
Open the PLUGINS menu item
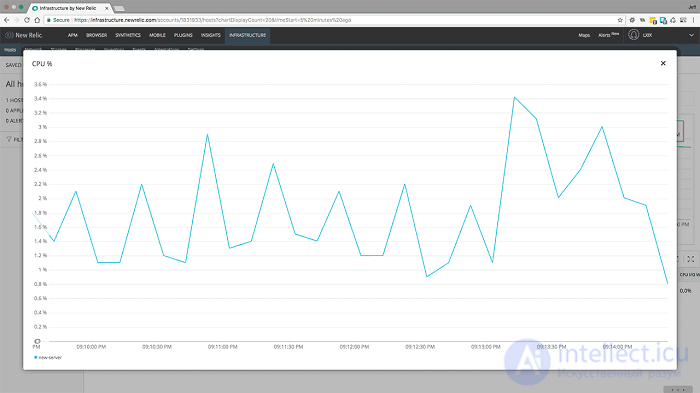pyautogui.click(x=183, y=35)
